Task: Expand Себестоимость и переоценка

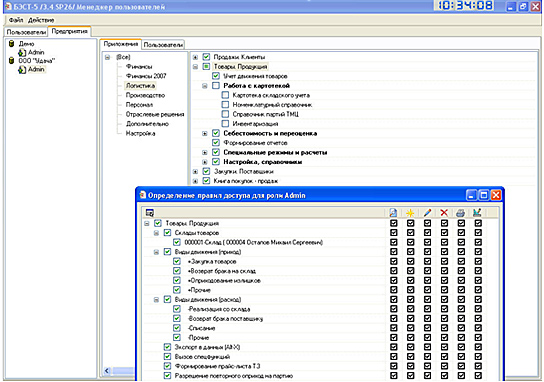Action: point(205,133)
